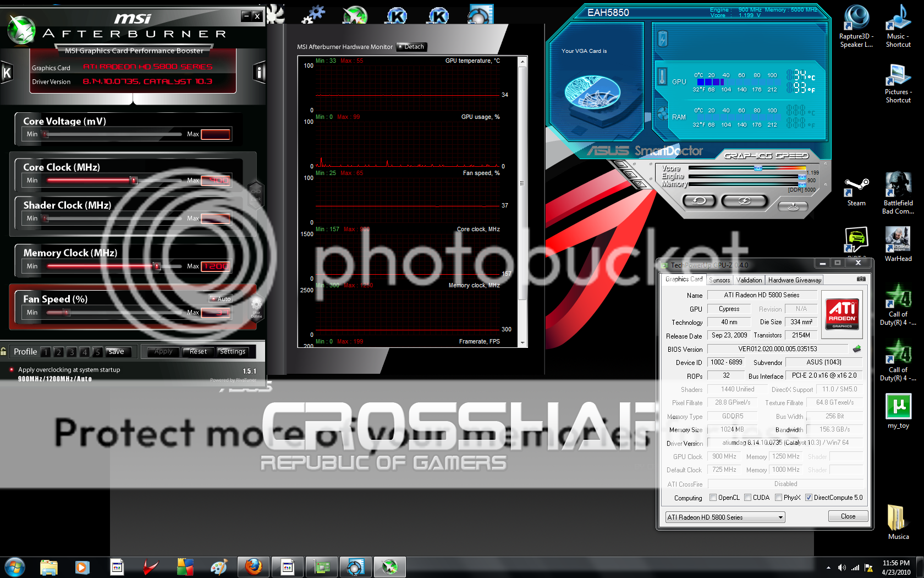924x578 pixels.
Task: Click the Paint palette taskbar icon
Action: pyautogui.click(x=219, y=566)
